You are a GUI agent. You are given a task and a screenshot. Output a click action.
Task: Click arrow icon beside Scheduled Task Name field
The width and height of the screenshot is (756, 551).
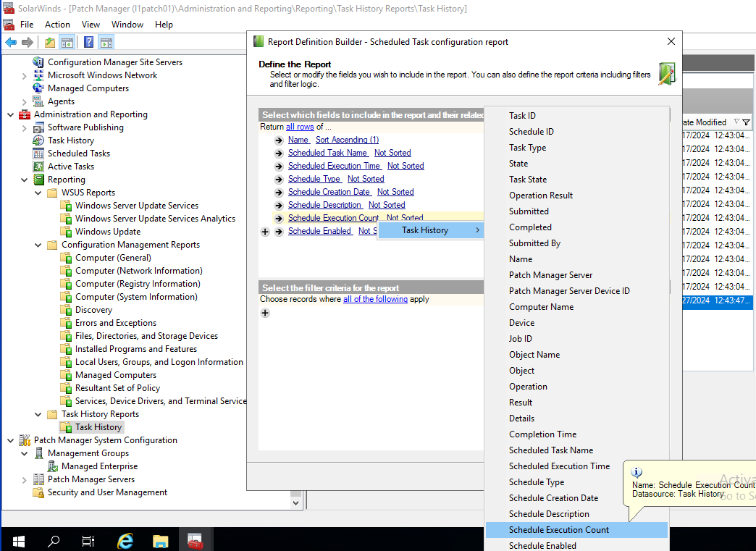(279, 153)
